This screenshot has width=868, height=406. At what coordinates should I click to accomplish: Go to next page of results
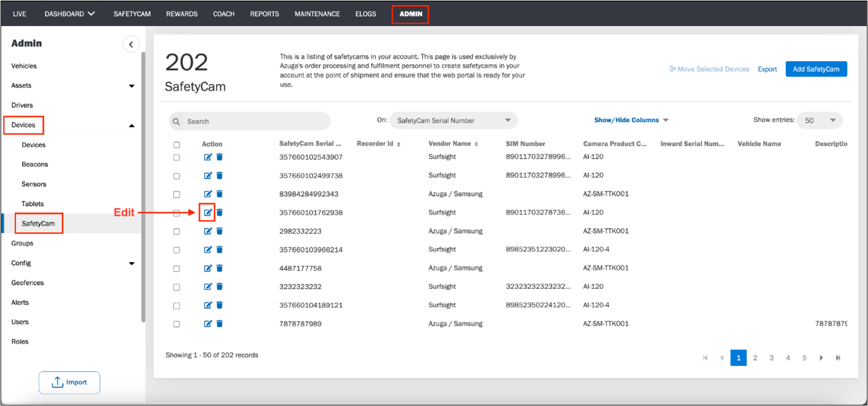click(x=821, y=358)
